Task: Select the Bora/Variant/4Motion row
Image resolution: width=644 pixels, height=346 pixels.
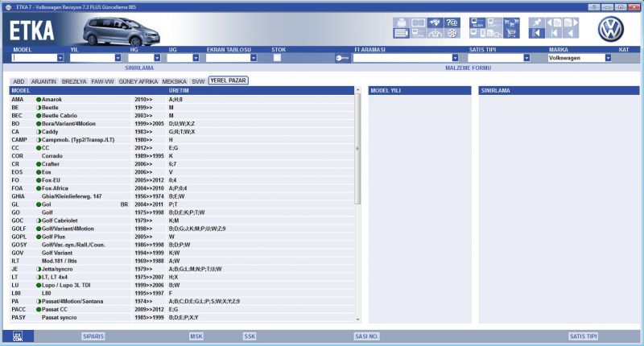Action: coord(182,124)
